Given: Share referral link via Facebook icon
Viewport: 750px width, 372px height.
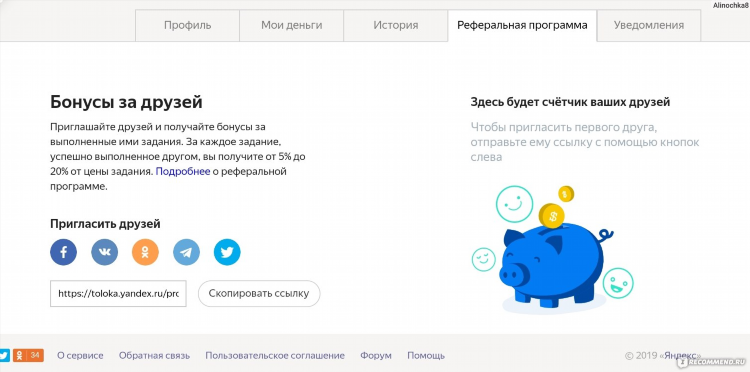Looking at the screenshot, I should 63,252.
